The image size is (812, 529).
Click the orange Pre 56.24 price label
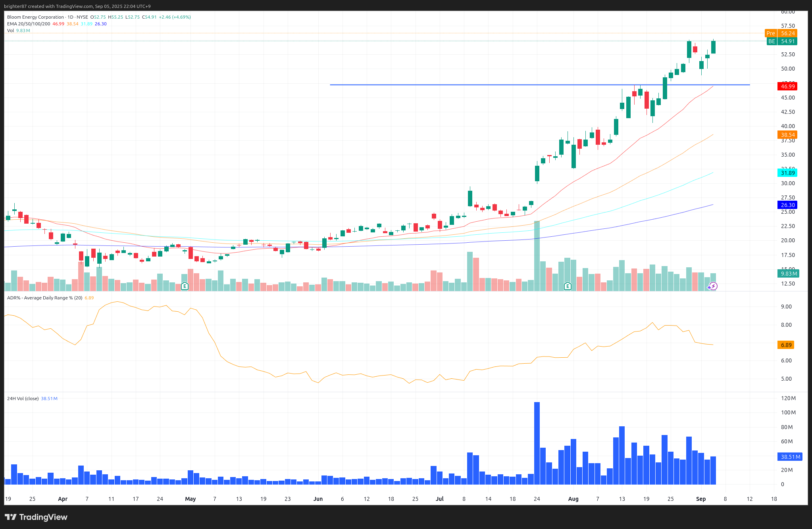[x=781, y=33]
